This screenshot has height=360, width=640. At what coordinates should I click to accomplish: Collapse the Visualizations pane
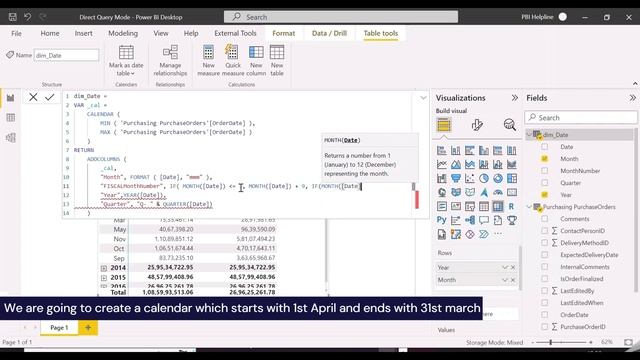pos(515,98)
